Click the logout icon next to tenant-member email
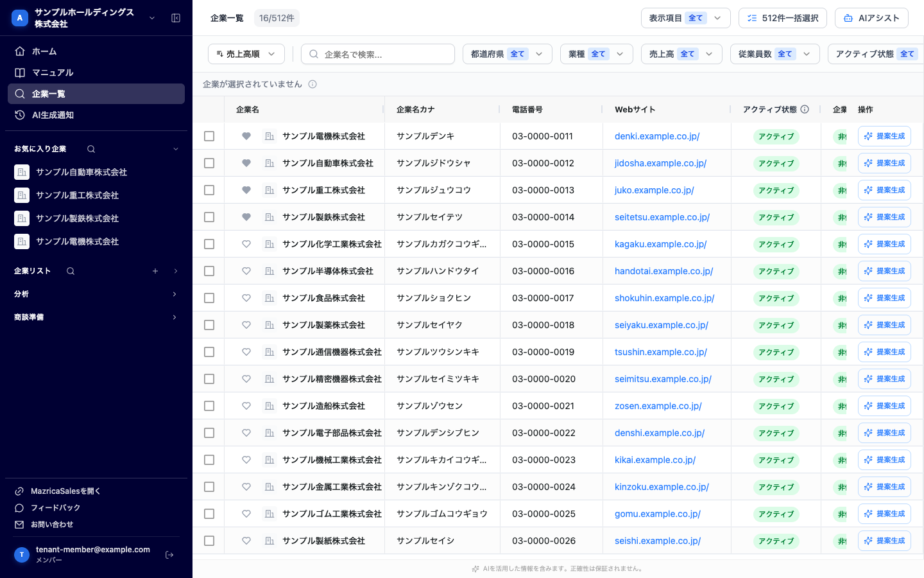 point(169,555)
